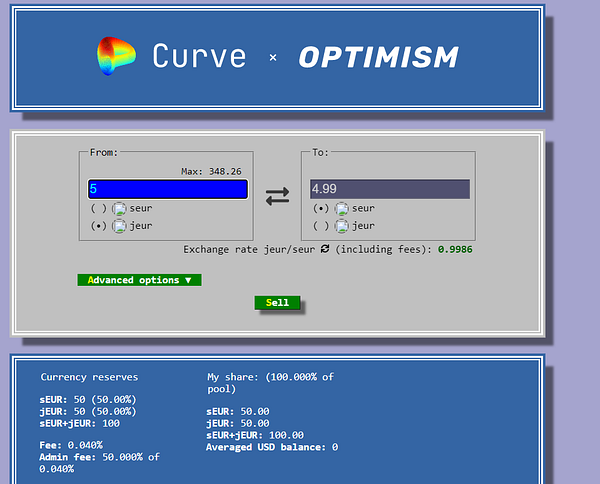
Task: Click the 'Averaged USD balance: 0' text
Action: click(x=272, y=447)
